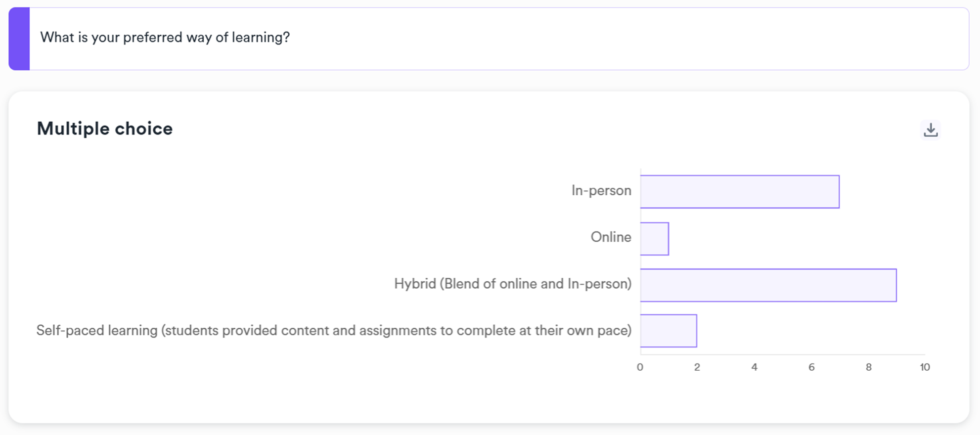Click the "Multiple choice" heading
This screenshot has width=980, height=435.
105,129
